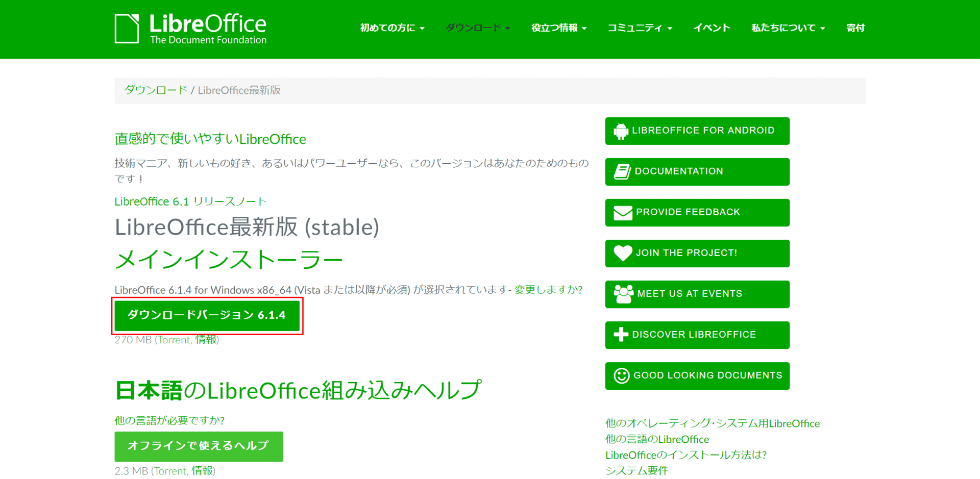Open 他のオペレーティング・システム用LibreOffice link
Screen dimensions: 980x479
coord(713,423)
